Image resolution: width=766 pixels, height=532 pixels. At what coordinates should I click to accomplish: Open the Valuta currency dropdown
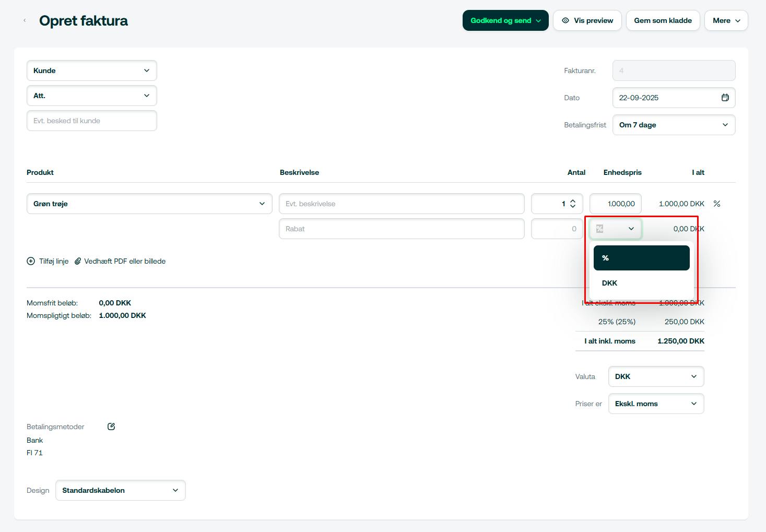[656, 376]
